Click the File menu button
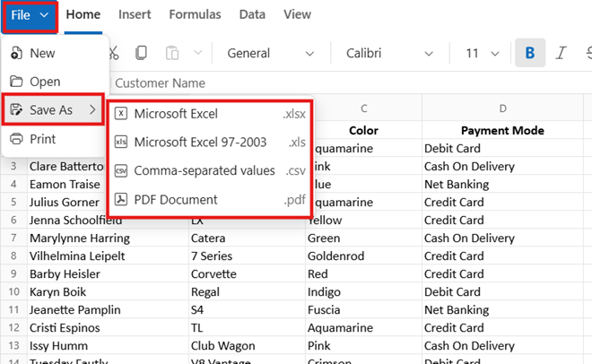Image resolution: width=592 pixels, height=364 pixels. pos(30,14)
